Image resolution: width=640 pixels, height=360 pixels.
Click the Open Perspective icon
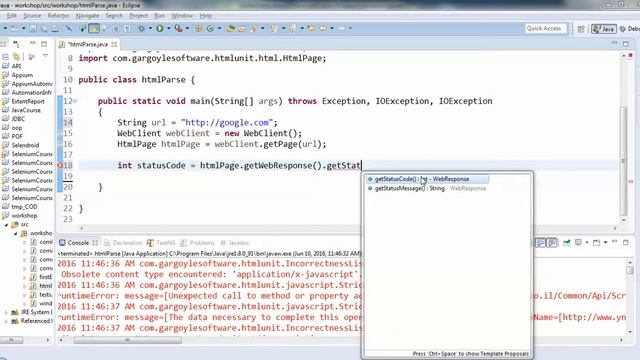click(581, 29)
